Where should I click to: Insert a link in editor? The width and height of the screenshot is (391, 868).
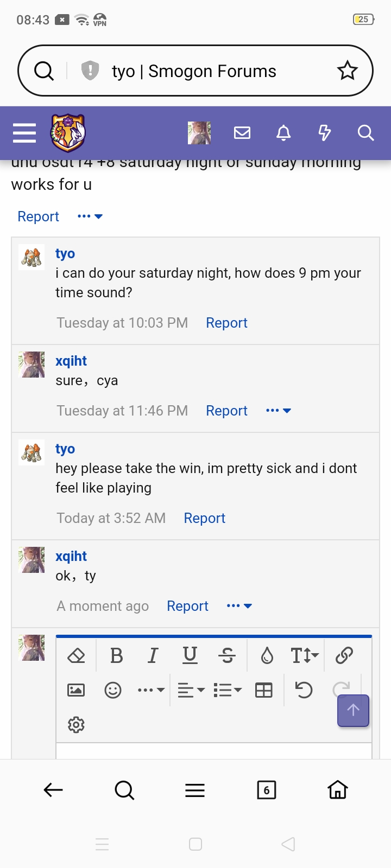[344, 655]
